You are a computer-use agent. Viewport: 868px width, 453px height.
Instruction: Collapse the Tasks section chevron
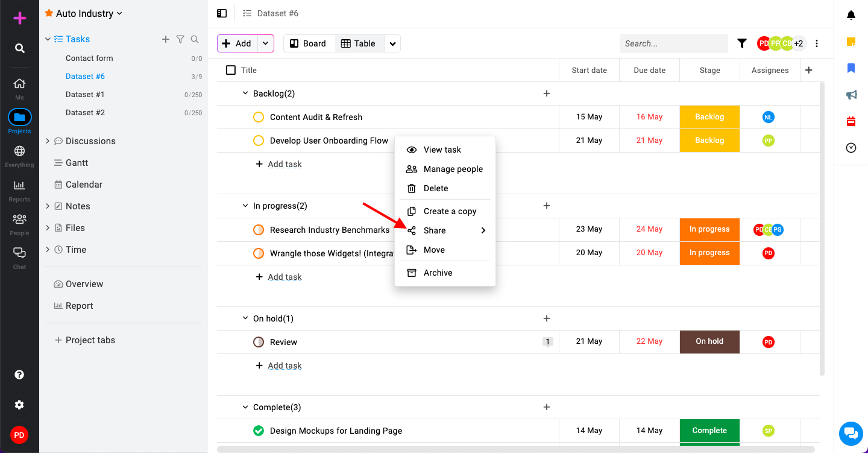pos(48,39)
